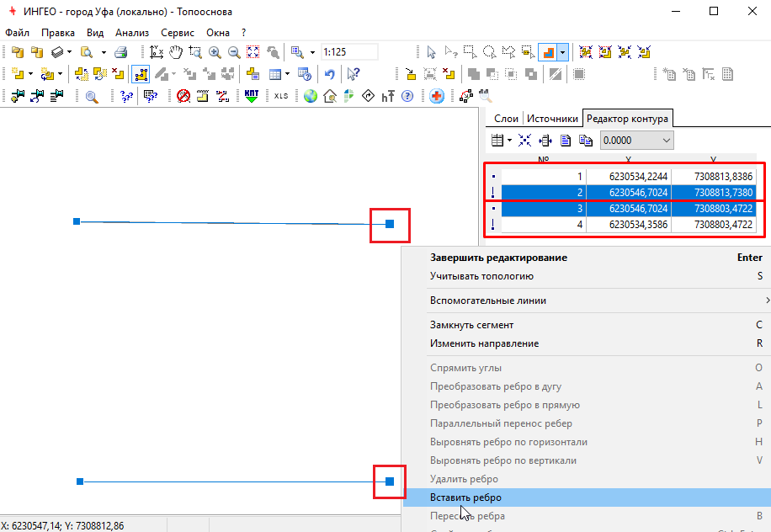Click the X cell 6230546,7024 in row 2
Image resolution: width=771 pixels, height=532 pixels.
[x=629, y=193]
